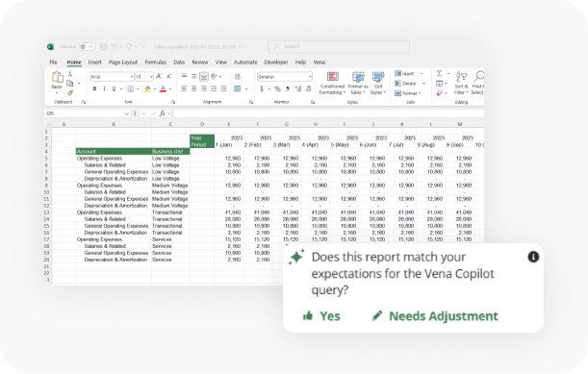Click the Delete cells button
588x374 pixels.
pos(405,84)
